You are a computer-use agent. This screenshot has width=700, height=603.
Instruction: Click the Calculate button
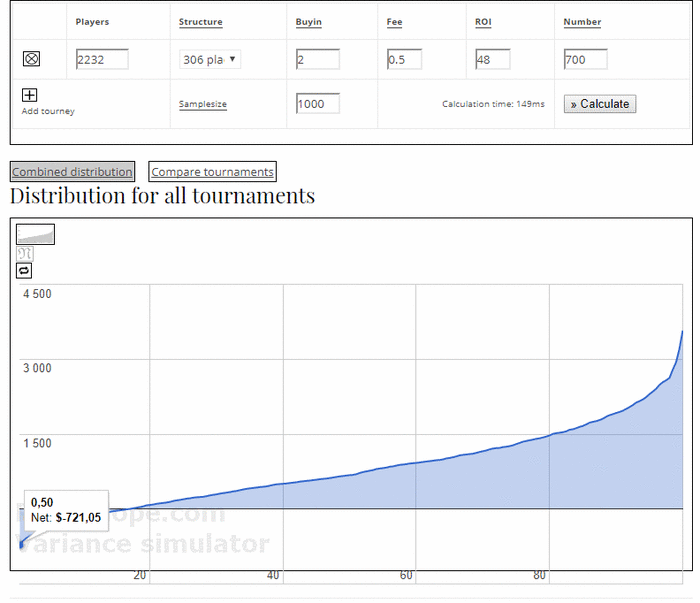pyautogui.click(x=600, y=104)
